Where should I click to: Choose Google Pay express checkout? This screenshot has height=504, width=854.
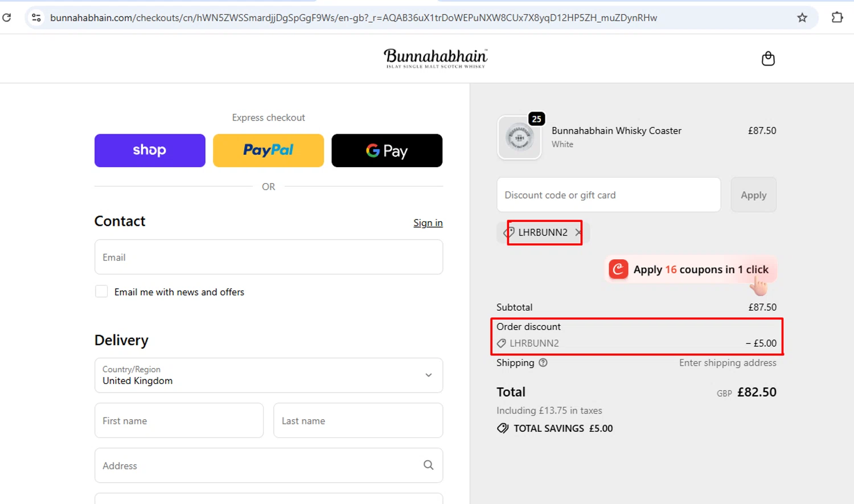click(387, 150)
